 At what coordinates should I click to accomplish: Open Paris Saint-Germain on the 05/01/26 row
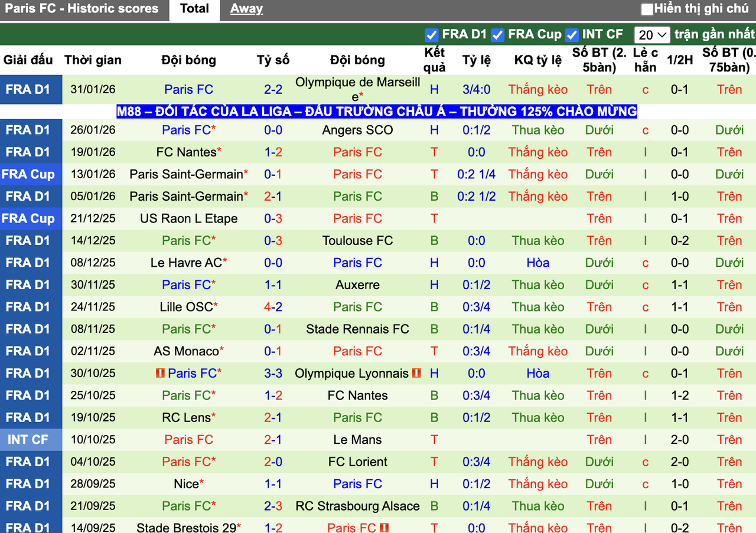click(x=187, y=196)
